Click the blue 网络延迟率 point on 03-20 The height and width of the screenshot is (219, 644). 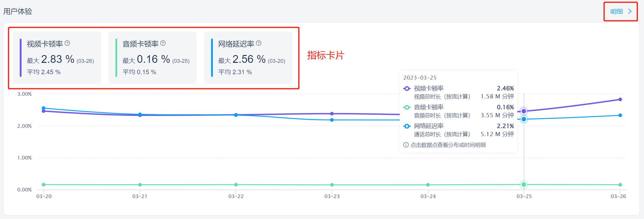point(44,108)
